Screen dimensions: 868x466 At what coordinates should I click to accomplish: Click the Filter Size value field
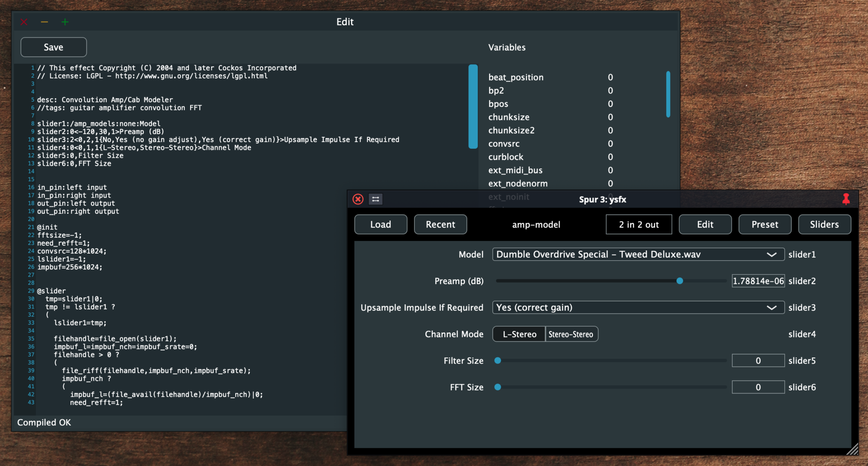pyautogui.click(x=758, y=361)
